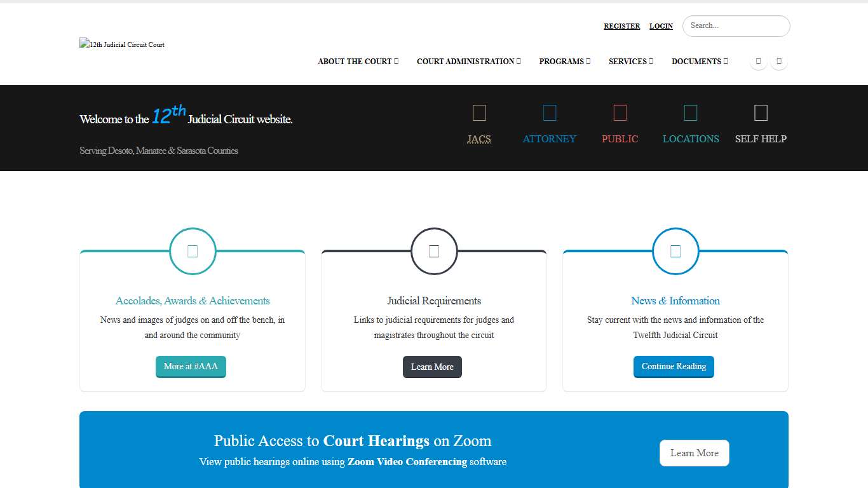Open the first circular social icon in header
This screenshot has height=488, width=868.
[758, 61]
